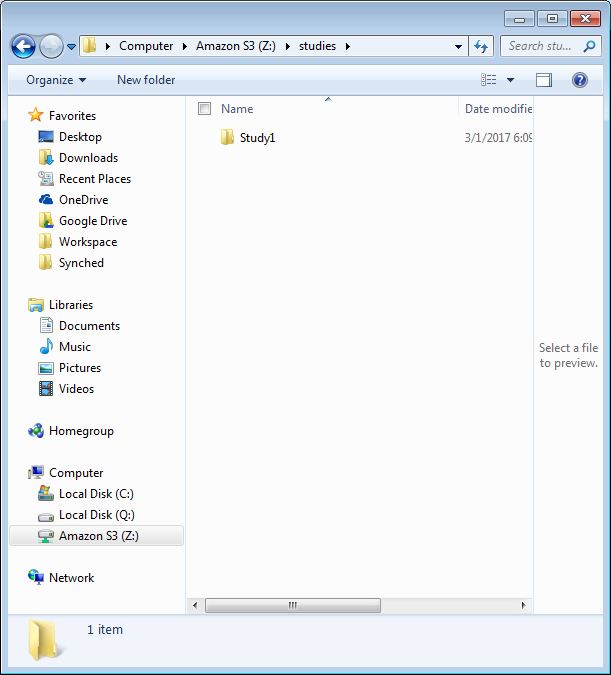Click the search magnifier icon
The width and height of the screenshot is (611, 675).
tap(589, 46)
